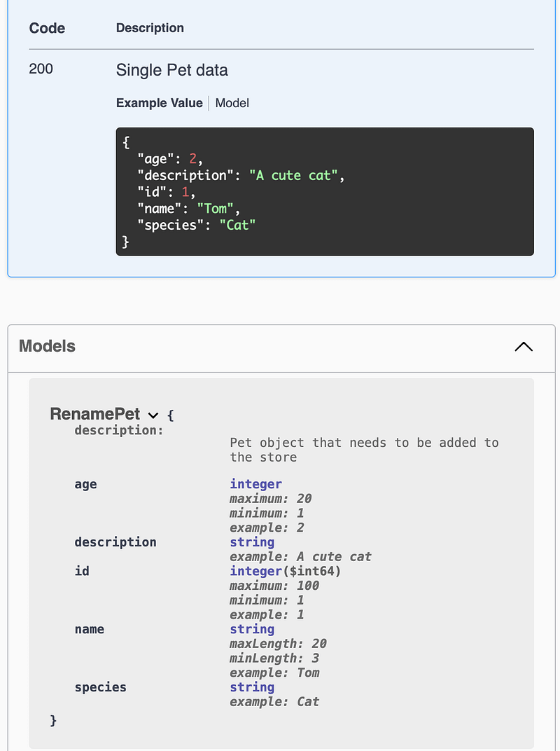The width and height of the screenshot is (560, 751).
Task: Click the string type for description field
Action: pos(252,542)
